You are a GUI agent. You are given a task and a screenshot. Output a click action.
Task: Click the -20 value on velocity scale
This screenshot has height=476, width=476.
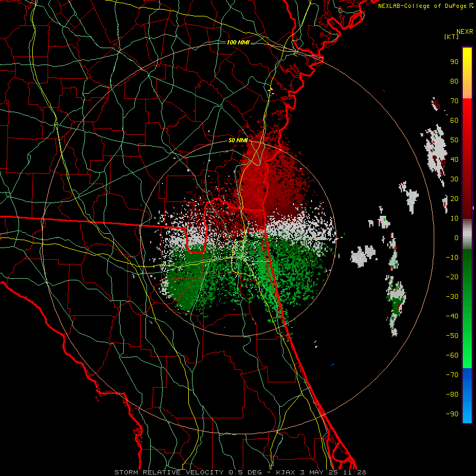pos(452,277)
